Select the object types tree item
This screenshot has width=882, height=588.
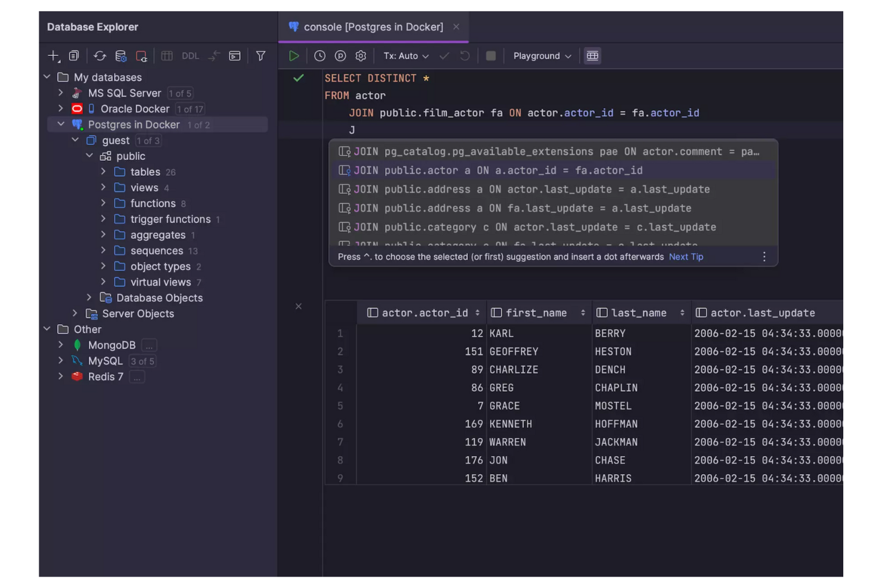click(x=160, y=266)
